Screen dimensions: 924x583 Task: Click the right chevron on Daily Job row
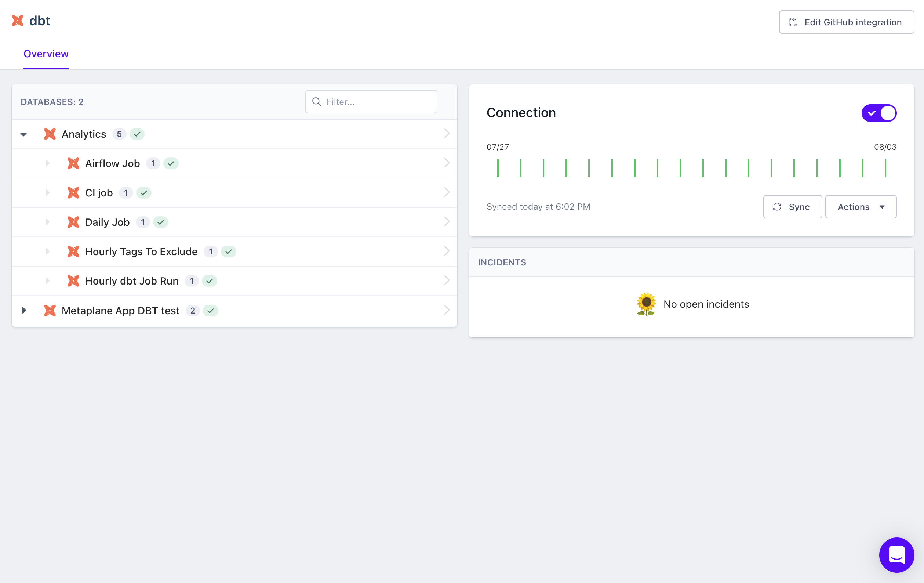pos(447,222)
